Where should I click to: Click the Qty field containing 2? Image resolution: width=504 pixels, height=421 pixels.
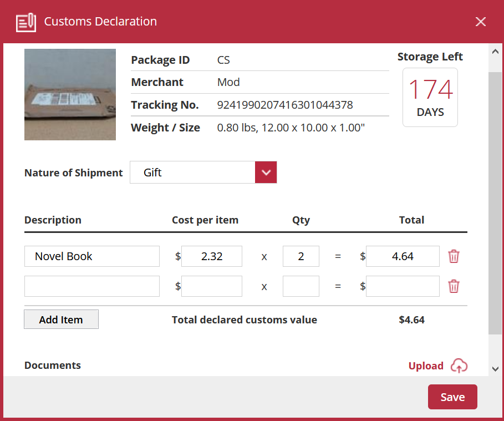pyautogui.click(x=301, y=256)
